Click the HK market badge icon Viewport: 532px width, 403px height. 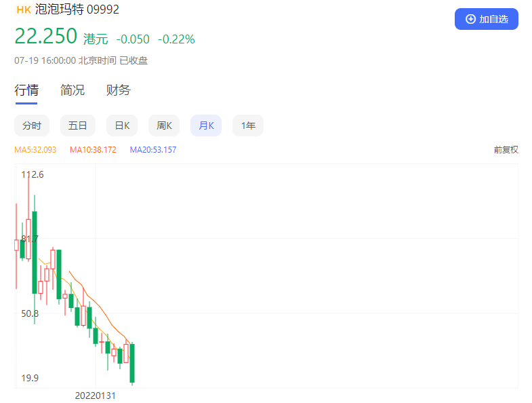[24, 9]
